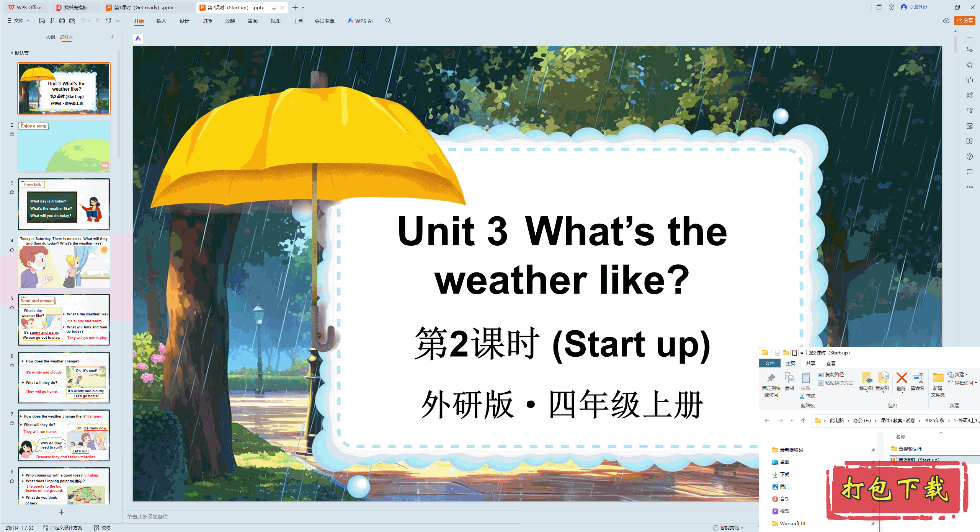Toggle properties checkbox in Explorer quick access toolbar
The height and width of the screenshot is (532, 980).
(x=778, y=353)
